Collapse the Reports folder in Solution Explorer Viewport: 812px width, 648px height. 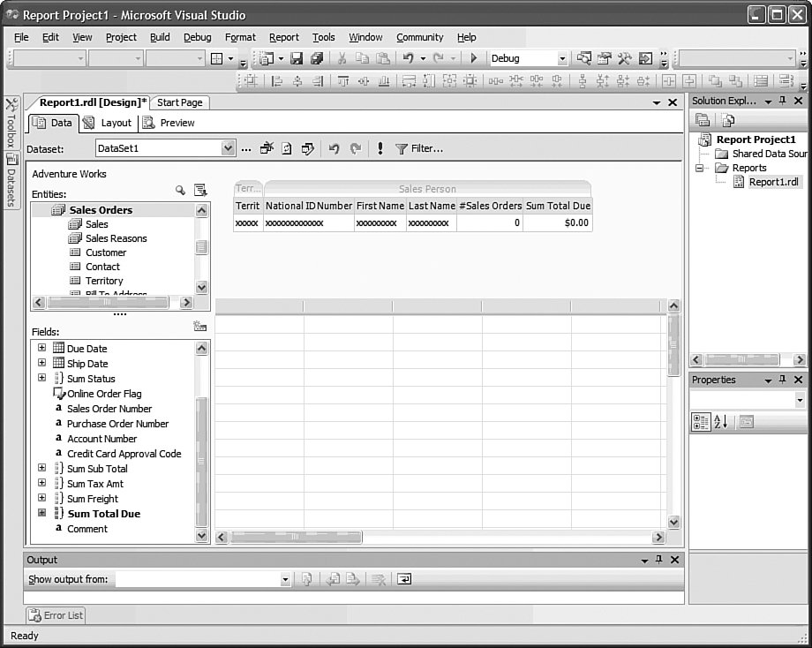coord(700,168)
